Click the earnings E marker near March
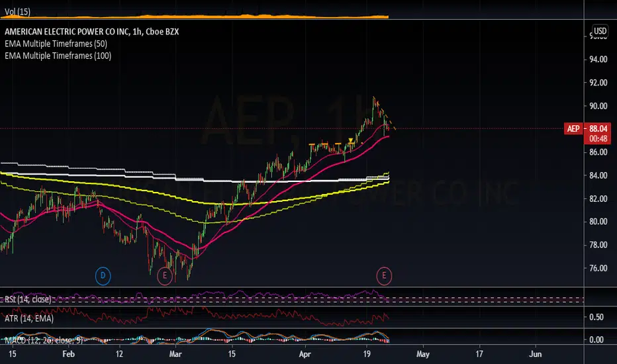This screenshot has width=617, height=364. 164,276
